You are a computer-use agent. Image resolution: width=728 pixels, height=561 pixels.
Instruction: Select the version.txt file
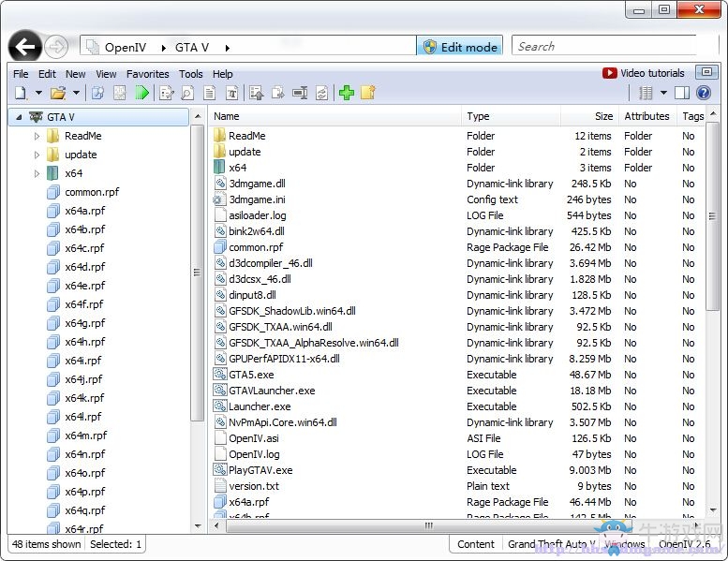(254, 486)
